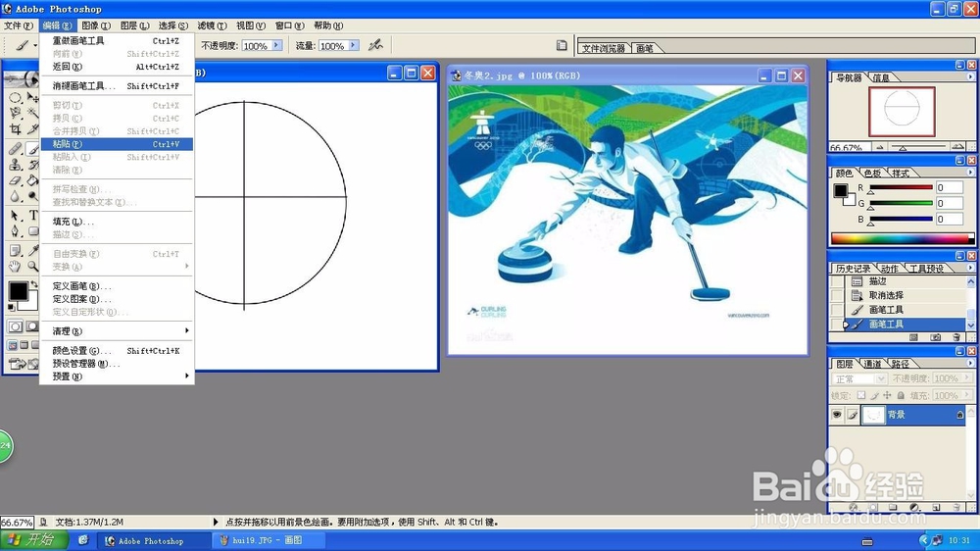Open the 图像 (Image) menu
Screen dimensions: 980x551
(96, 25)
